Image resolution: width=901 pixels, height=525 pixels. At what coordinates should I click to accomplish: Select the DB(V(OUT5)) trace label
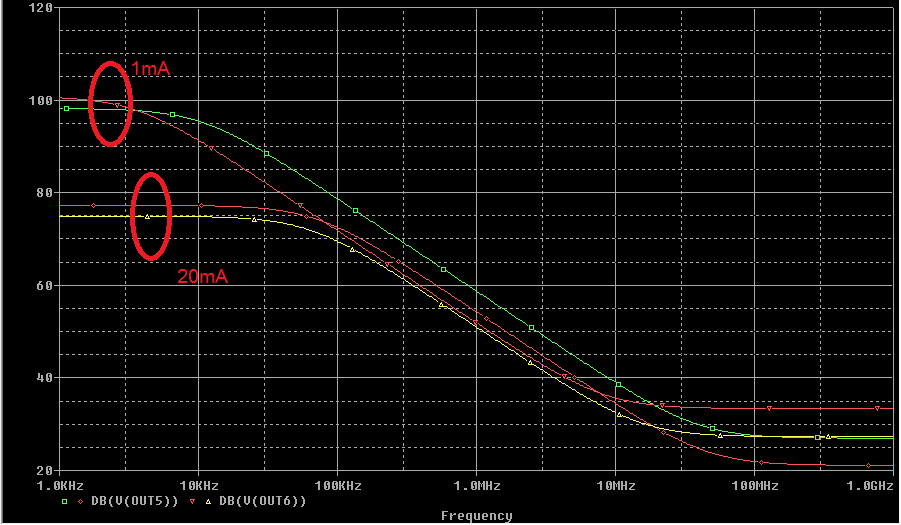pyautogui.click(x=135, y=501)
